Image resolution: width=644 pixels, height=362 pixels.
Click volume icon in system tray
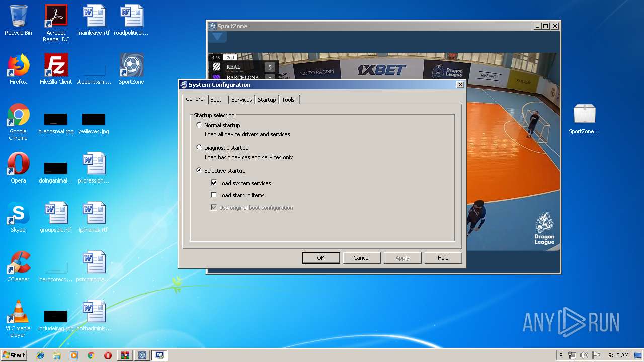[584, 355]
